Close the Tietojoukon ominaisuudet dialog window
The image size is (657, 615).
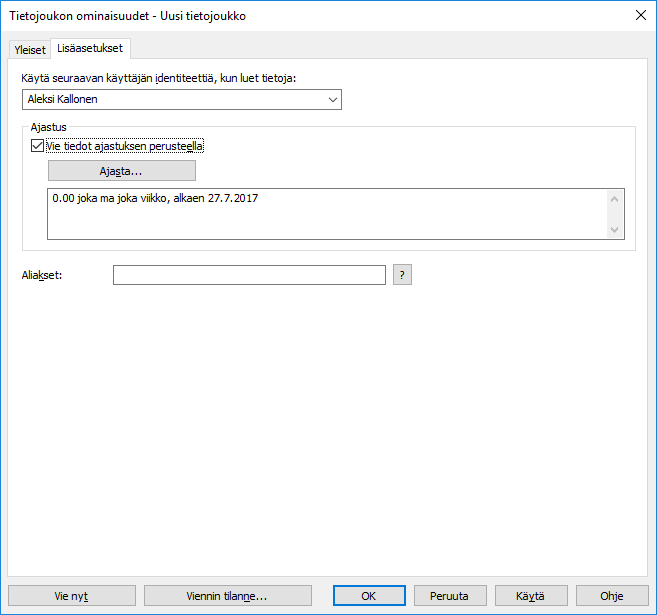pos(640,16)
